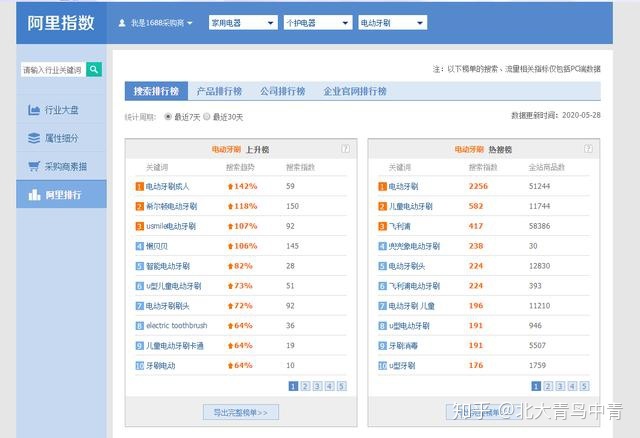Viewport: 640px width, 438px height.
Task: Open 采购商素描 in the sidebar menu
Action: tap(61, 166)
